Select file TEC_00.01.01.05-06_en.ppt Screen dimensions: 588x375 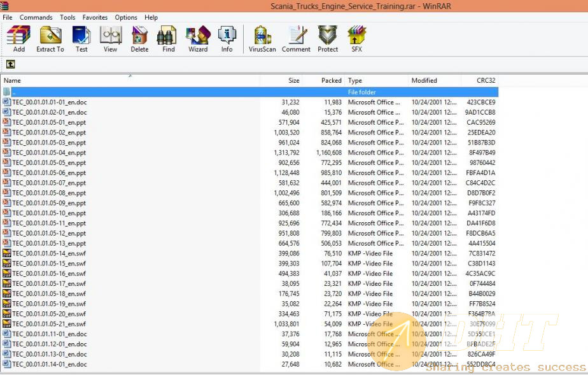[x=249, y=173]
